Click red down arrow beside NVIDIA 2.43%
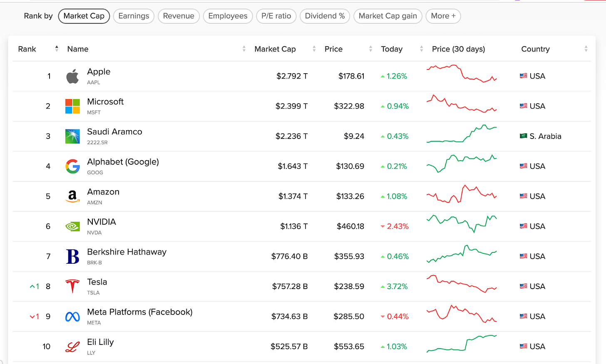The image size is (606, 364). tap(382, 227)
